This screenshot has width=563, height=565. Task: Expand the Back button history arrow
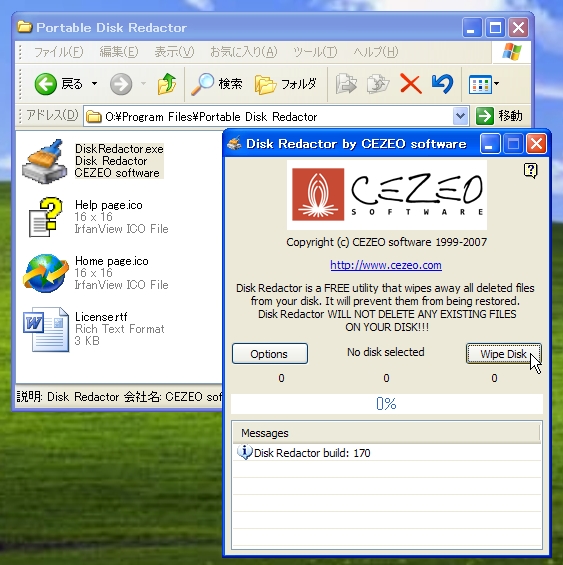point(94,84)
